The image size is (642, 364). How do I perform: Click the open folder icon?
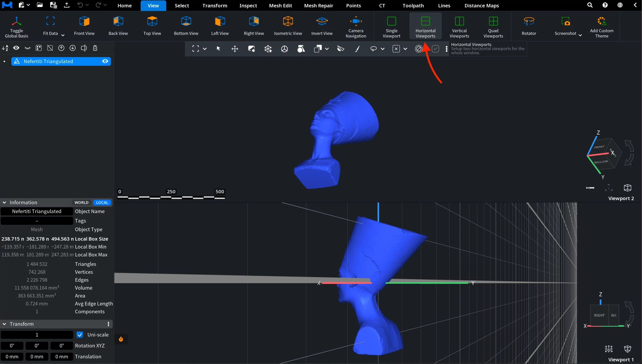(x=40, y=5)
